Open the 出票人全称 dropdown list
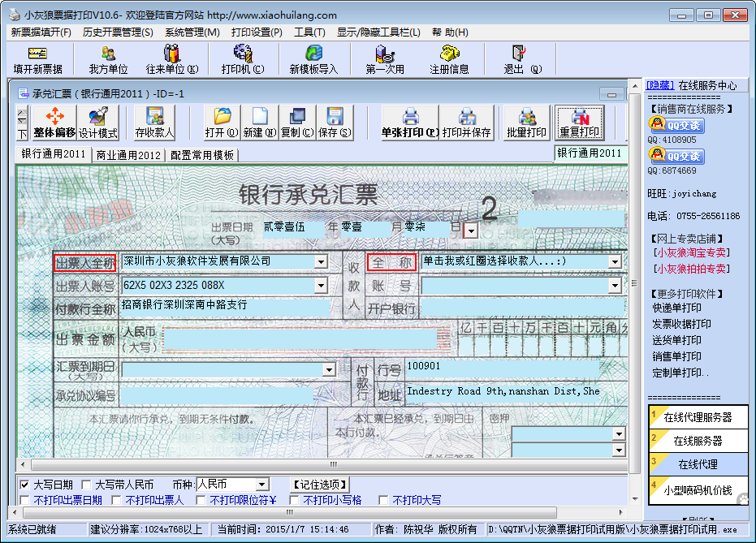756x543 pixels. coord(321,261)
